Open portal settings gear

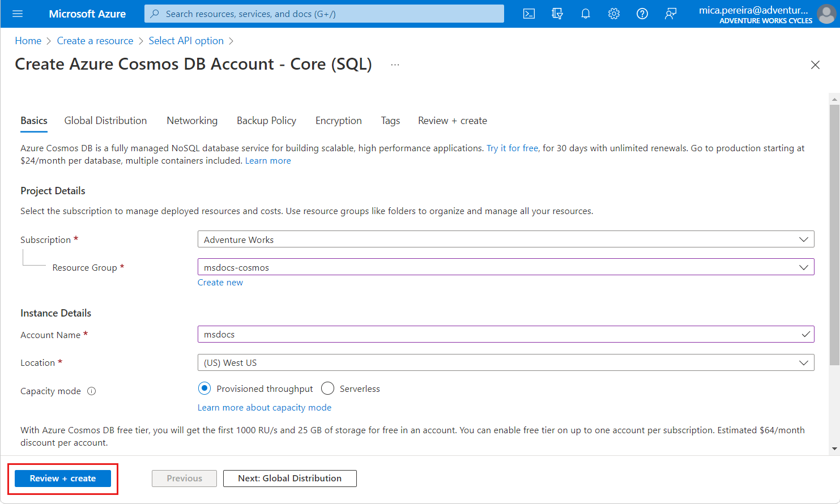(613, 14)
